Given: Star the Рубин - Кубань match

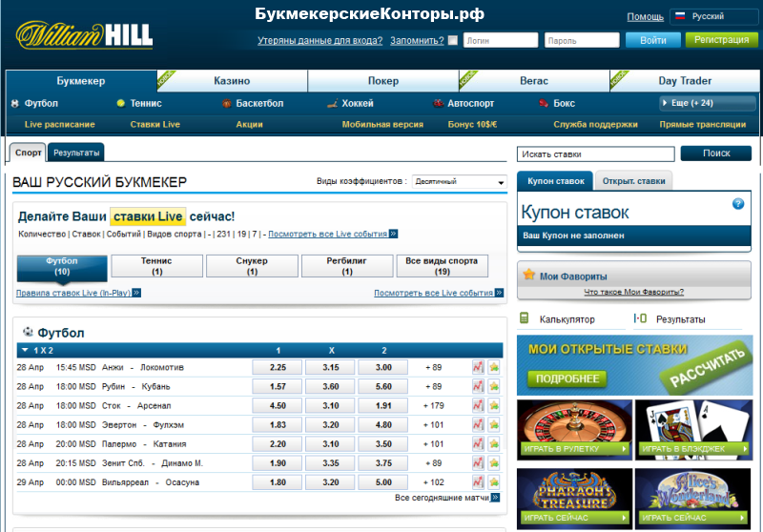Looking at the screenshot, I should (x=494, y=386).
